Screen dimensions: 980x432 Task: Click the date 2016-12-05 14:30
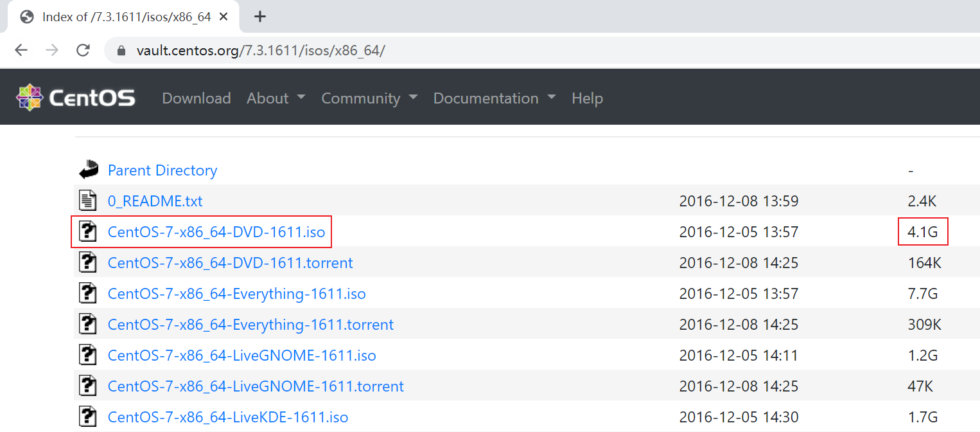click(x=739, y=417)
